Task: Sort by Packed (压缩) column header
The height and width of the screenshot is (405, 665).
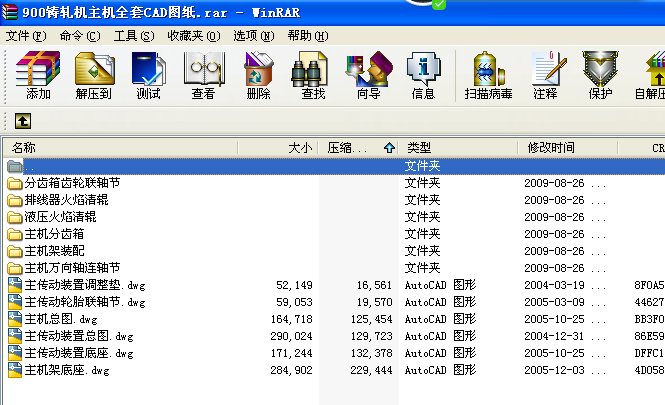Action: pos(358,148)
